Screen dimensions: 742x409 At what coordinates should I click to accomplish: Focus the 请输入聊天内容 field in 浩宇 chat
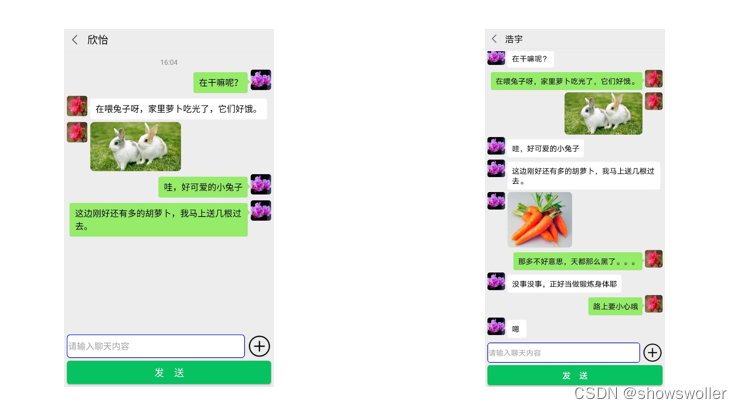(564, 353)
